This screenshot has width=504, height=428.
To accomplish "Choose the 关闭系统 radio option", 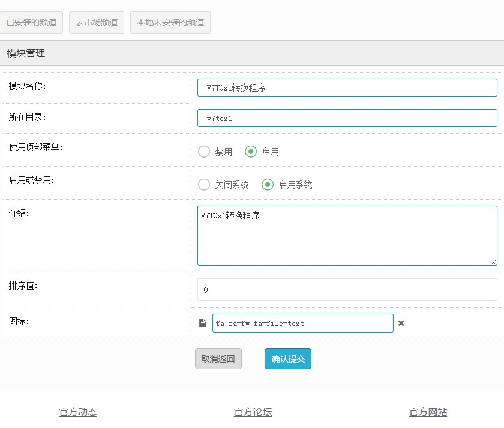I will tap(204, 185).
